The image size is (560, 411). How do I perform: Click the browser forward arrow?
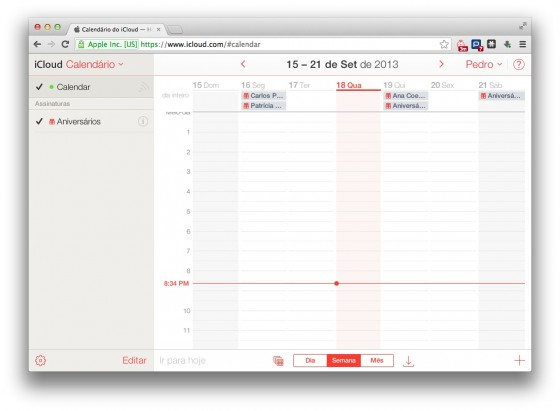click(51, 44)
